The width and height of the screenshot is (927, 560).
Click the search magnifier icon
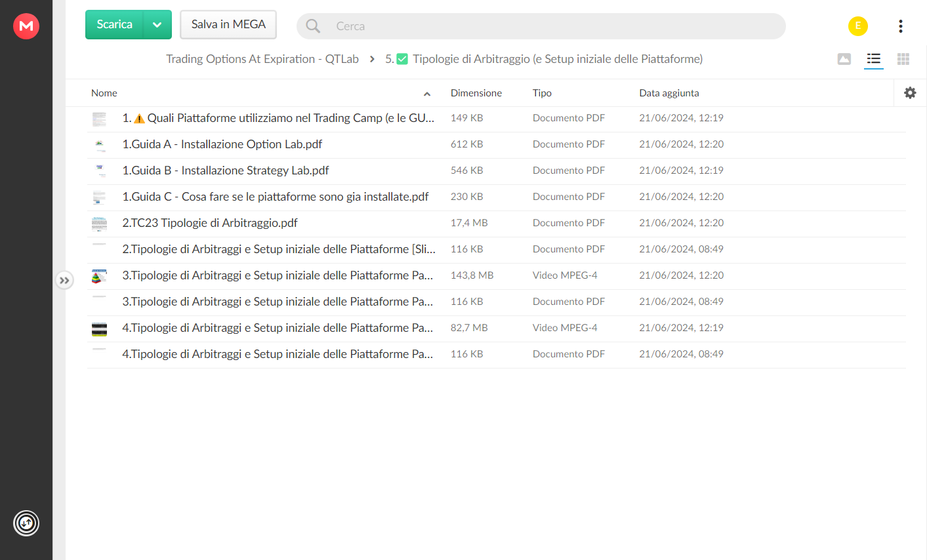click(x=313, y=26)
